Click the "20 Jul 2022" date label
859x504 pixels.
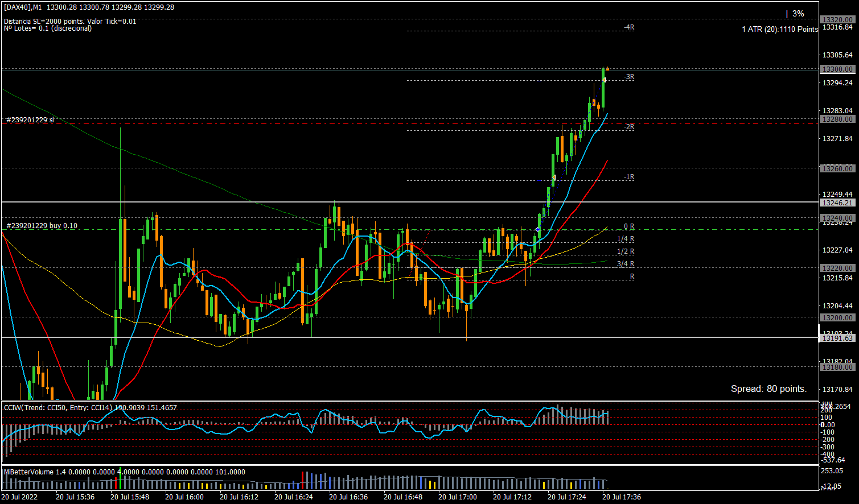[x=19, y=497]
